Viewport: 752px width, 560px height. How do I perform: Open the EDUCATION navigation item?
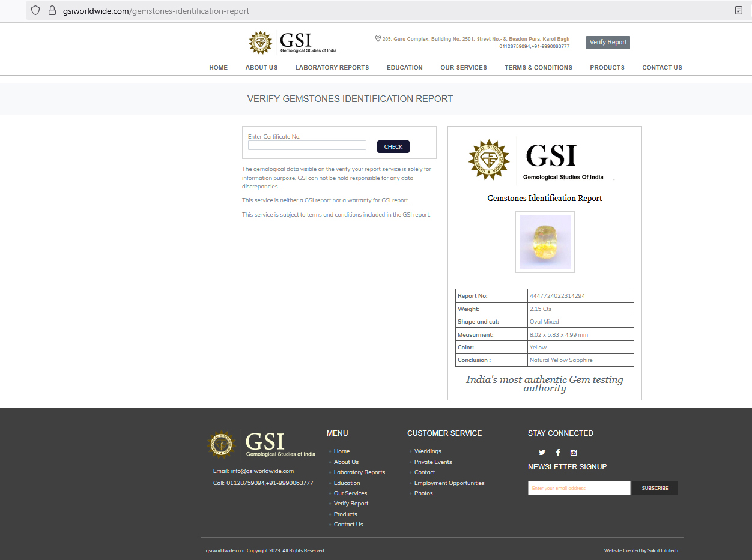click(405, 68)
